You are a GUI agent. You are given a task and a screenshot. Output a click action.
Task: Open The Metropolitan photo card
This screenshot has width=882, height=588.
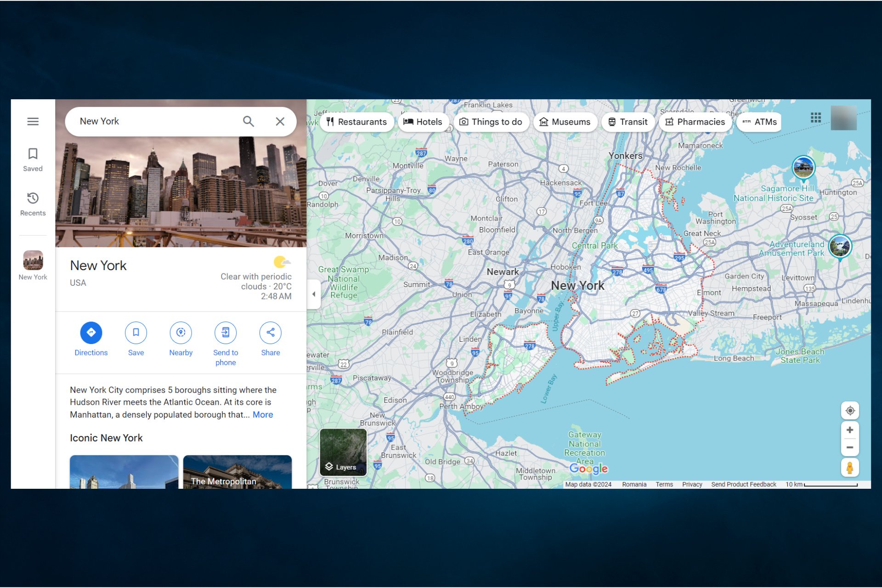pos(237,472)
